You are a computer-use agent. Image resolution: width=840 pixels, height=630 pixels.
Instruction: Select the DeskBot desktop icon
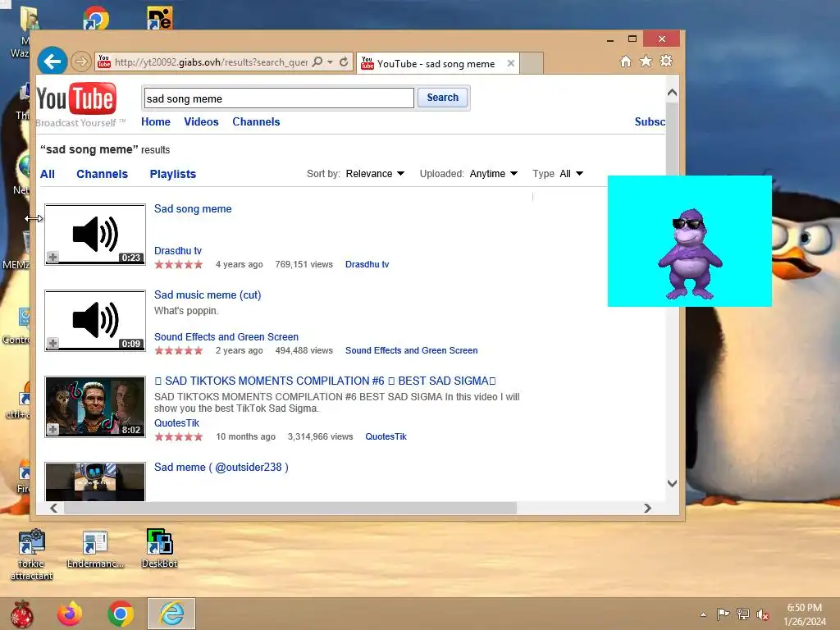pyautogui.click(x=160, y=549)
